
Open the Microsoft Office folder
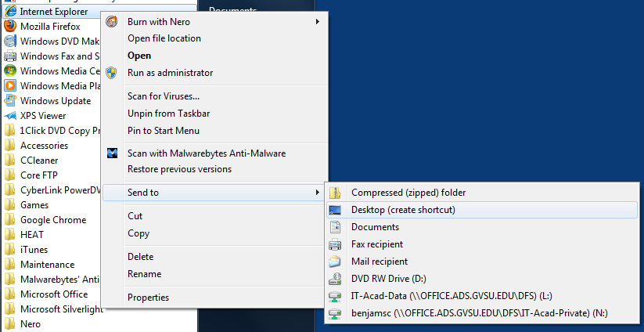(x=53, y=294)
